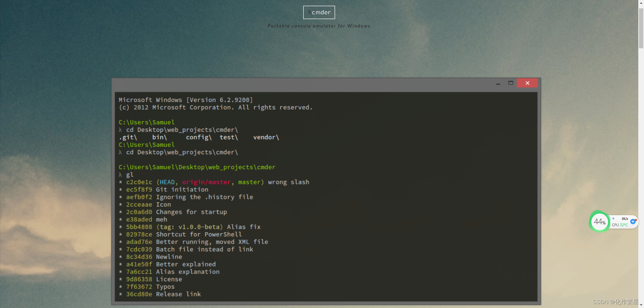Viewport: 644px width, 308px height.
Task: Maximize the terminal window
Action: [511, 83]
